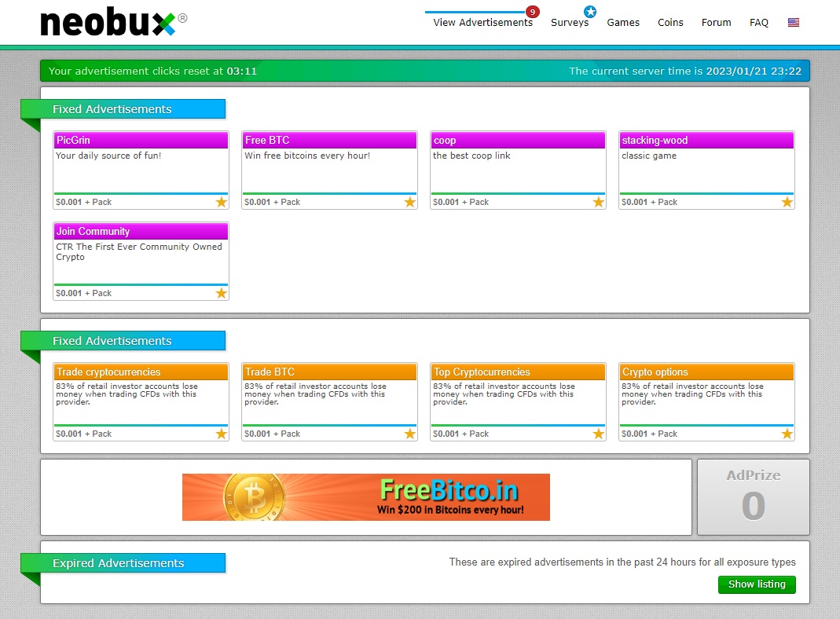This screenshot has height=619, width=840.
Task: Click 'the best coop link' text
Action: (x=471, y=156)
